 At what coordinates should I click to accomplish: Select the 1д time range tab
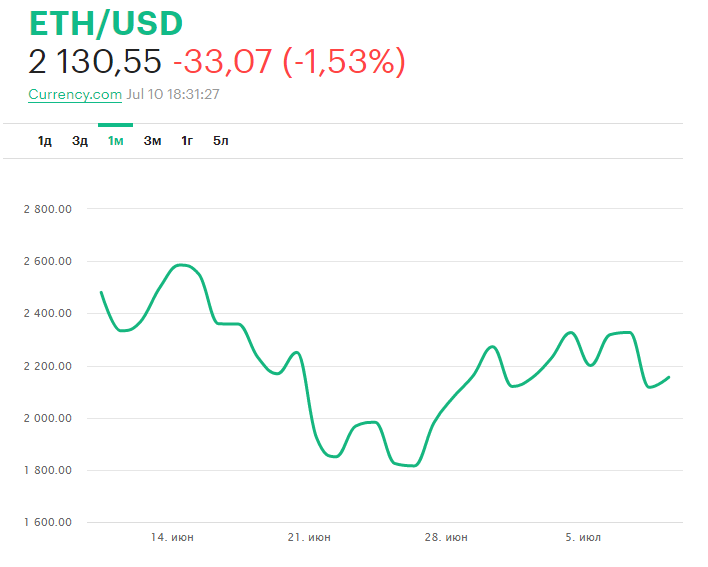click(44, 141)
